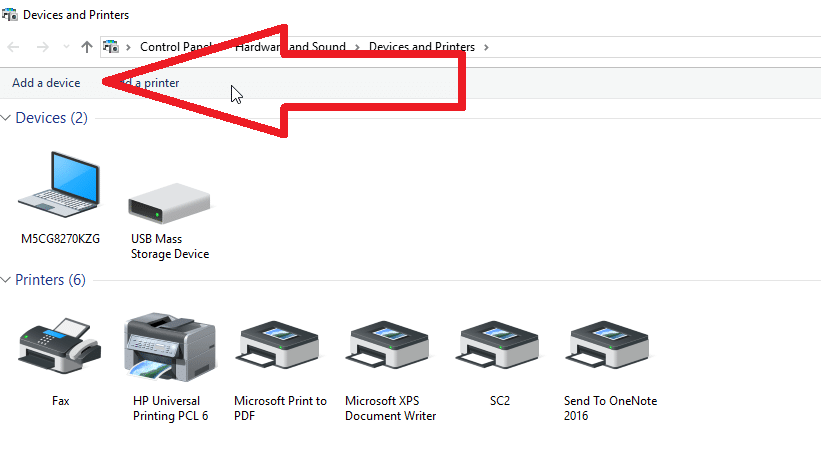The width and height of the screenshot is (821, 466).
Task: Click the Devices and Printers title bar icon
Action: tap(9, 15)
